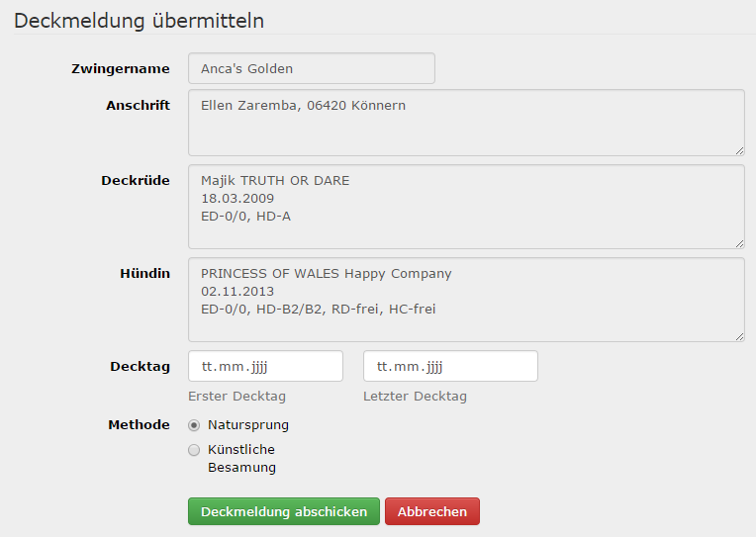This screenshot has width=756, height=537.
Task: Select the tt day segment of last Decktag
Action: pos(382,367)
